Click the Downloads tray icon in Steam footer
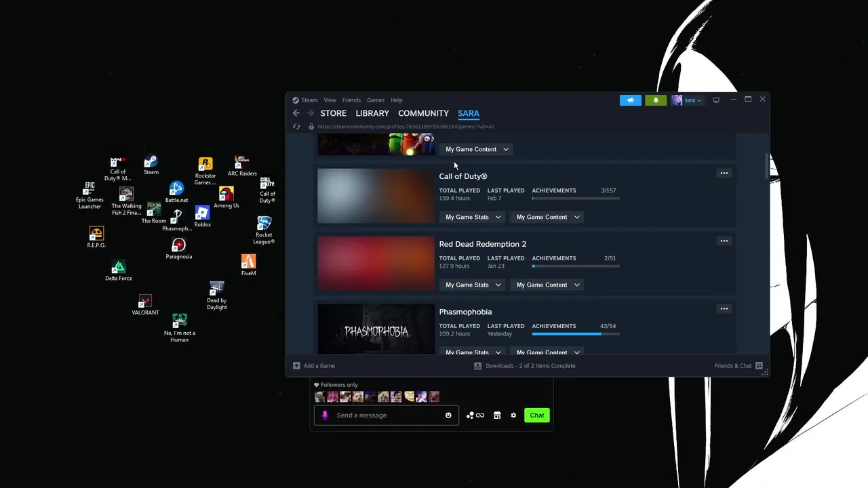Viewport: 868px width, 488px height. (477, 366)
